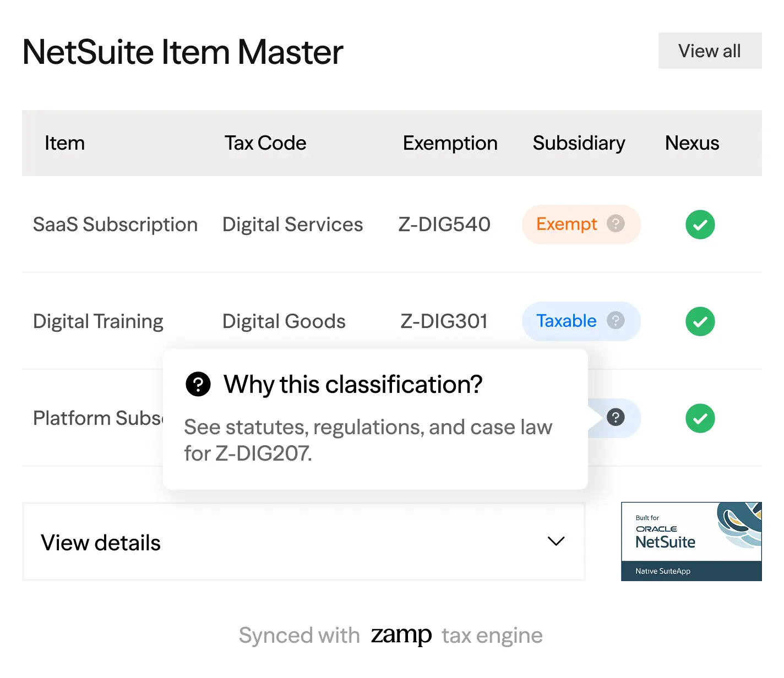Expand View details using the chevron arrow
This screenshot has height=678, width=784.
(x=556, y=541)
